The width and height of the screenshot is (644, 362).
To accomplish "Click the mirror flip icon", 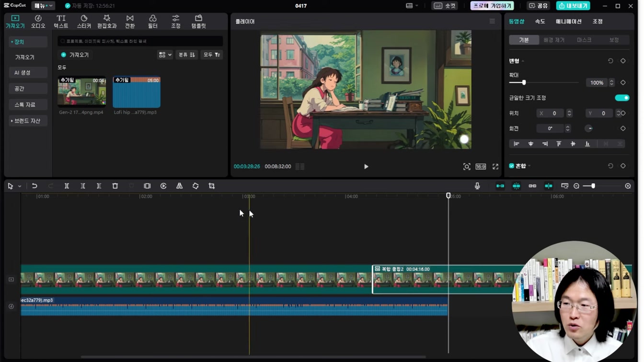I will point(179,186).
